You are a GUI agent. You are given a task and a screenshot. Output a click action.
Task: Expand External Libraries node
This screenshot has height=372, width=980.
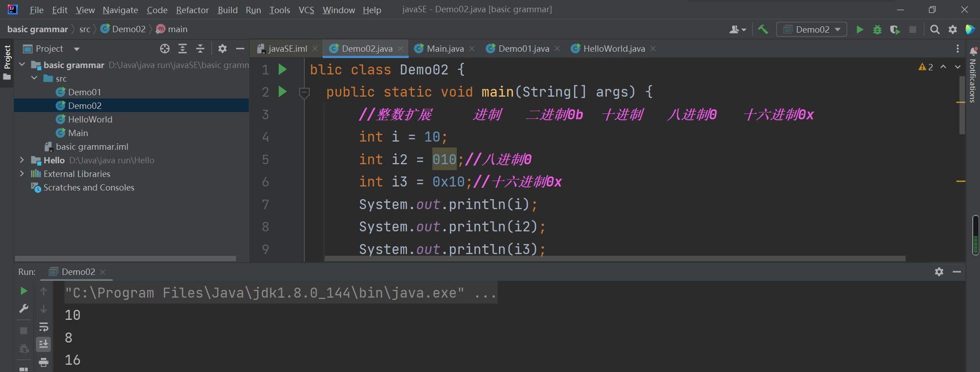coord(22,174)
